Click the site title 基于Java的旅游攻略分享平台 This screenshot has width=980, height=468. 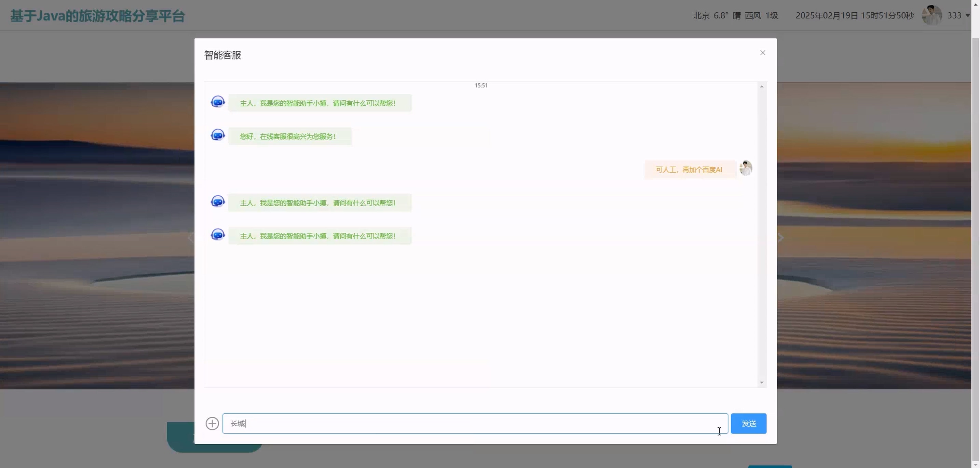click(97, 16)
